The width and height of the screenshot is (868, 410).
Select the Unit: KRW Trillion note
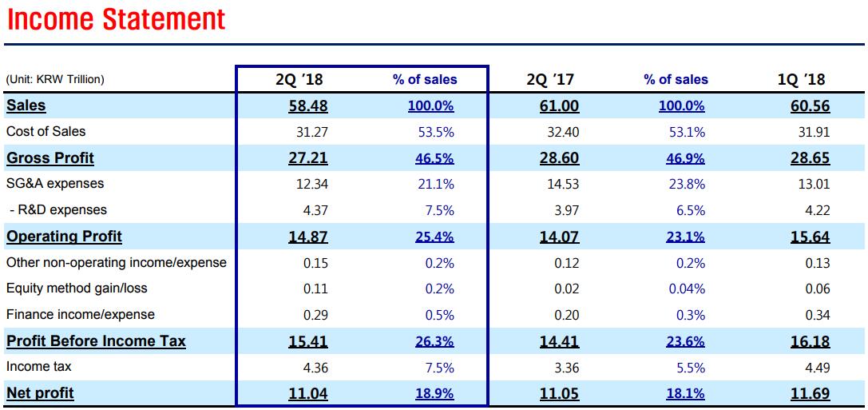point(55,80)
